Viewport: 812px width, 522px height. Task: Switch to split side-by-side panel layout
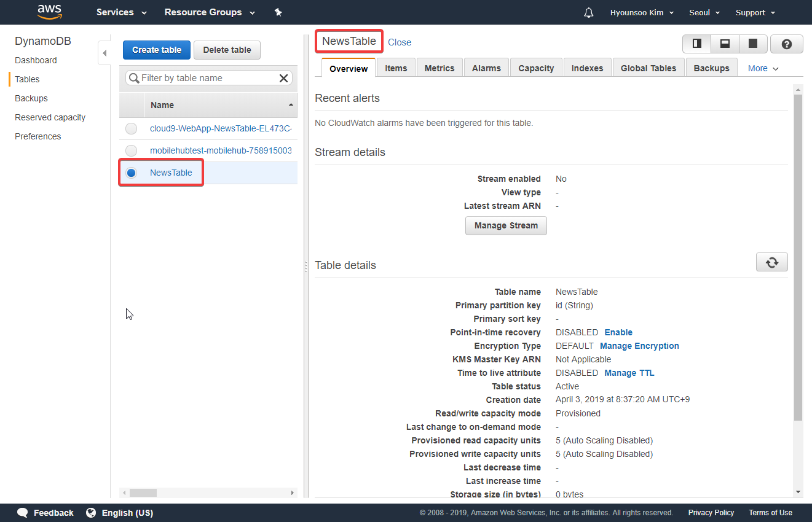697,44
